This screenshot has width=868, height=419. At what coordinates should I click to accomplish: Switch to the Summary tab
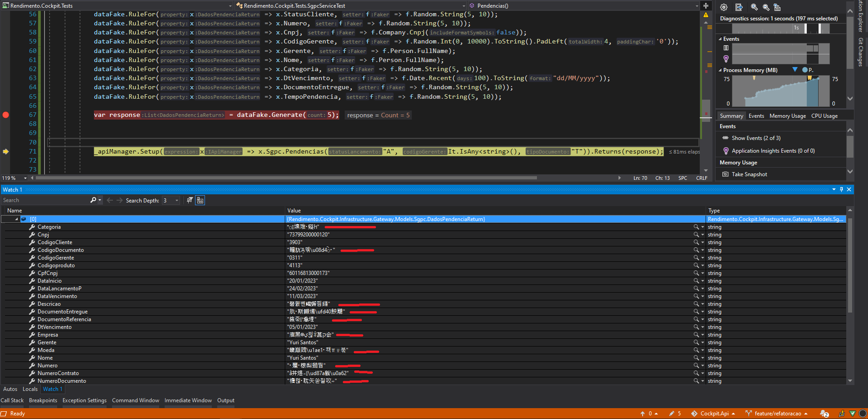click(731, 116)
